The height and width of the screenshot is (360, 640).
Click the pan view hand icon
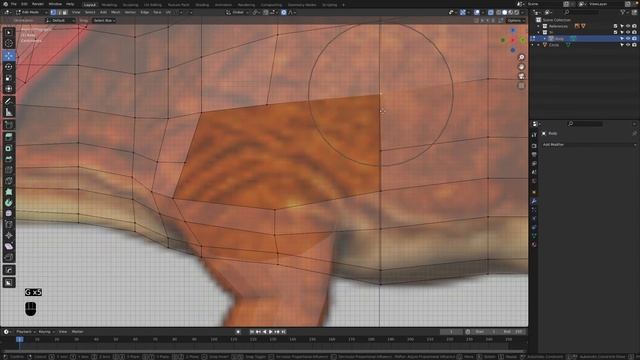click(x=521, y=67)
